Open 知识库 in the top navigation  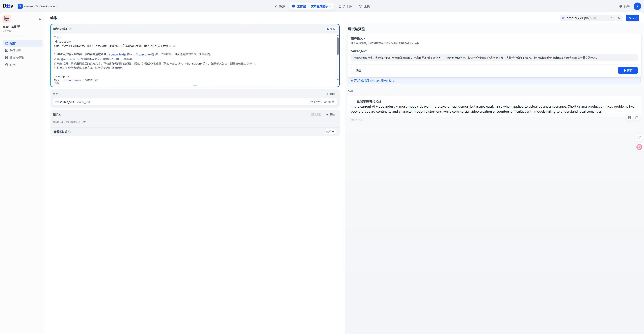pyautogui.click(x=345, y=6)
